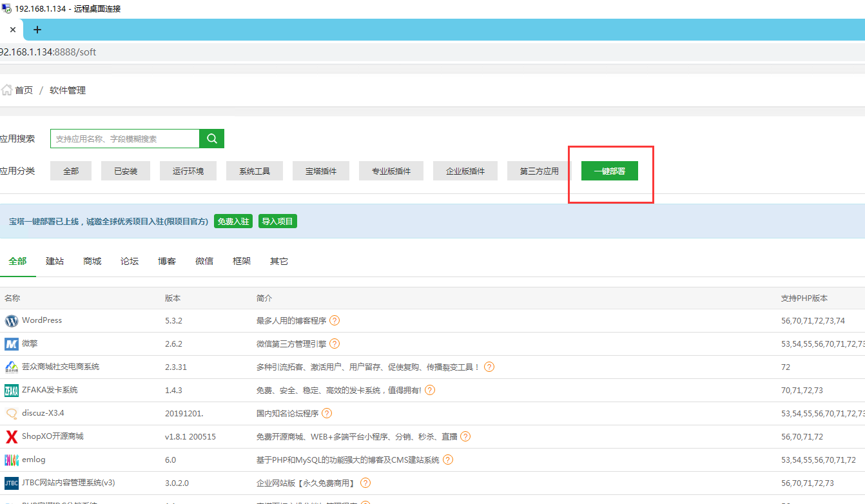Click the 导入项目 button

click(278, 221)
